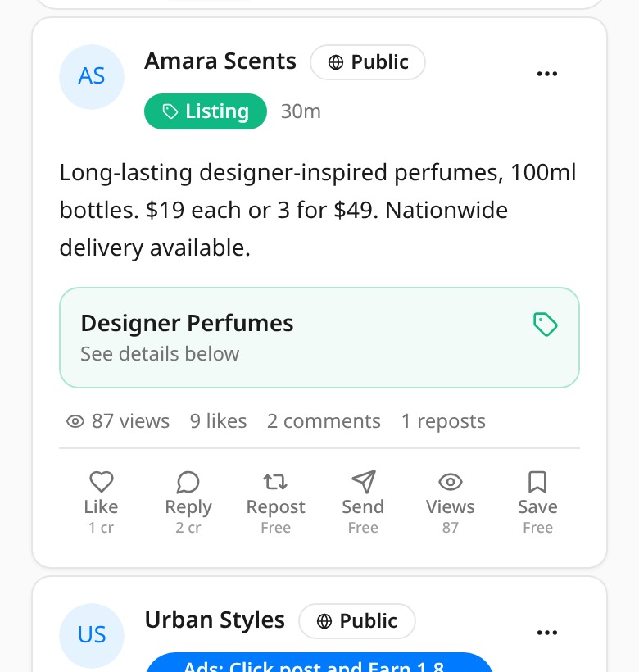The height and width of the screenshot is (672, 639).
Task: Open the three-dot menu on Urban Styles post
Action: click(x=547, y=633)
